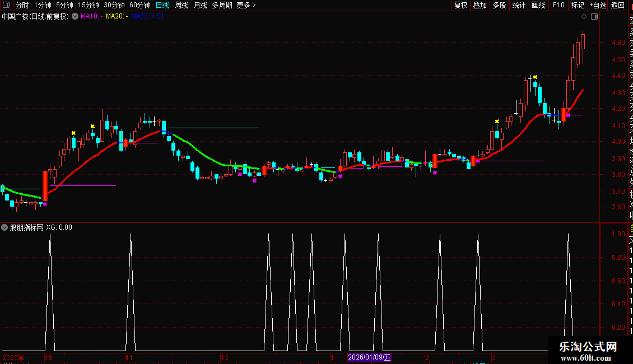Expand the main chart indicator dropdown next to 中国广核
Image resolution: width=633 pixels, height=364 pixels.
[75, 17]
